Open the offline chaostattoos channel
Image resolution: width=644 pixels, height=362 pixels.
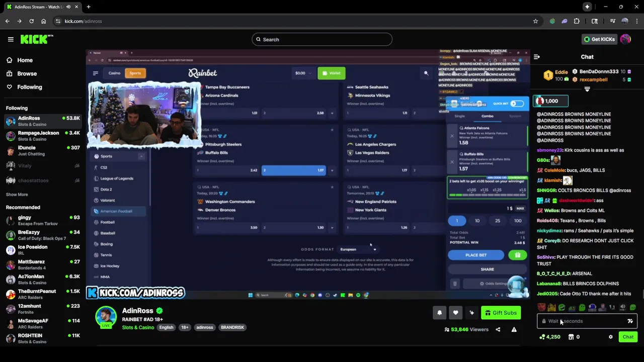pyautogui.click(x=43, y=180)
